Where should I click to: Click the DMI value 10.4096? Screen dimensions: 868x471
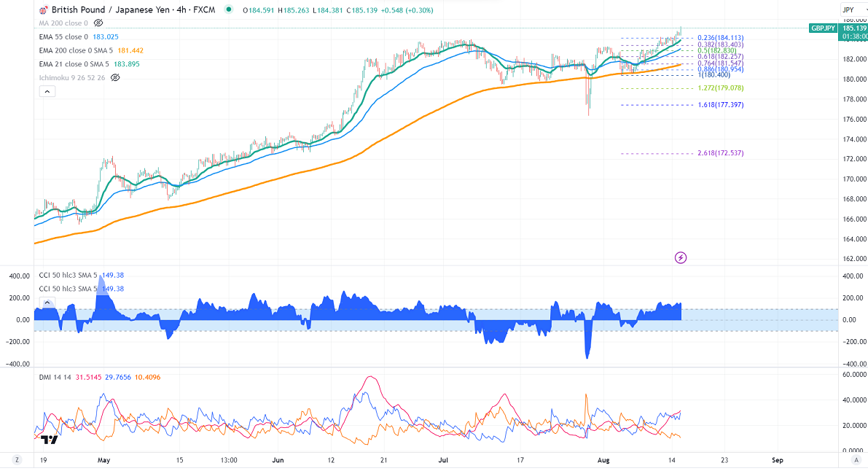point(148,378)
